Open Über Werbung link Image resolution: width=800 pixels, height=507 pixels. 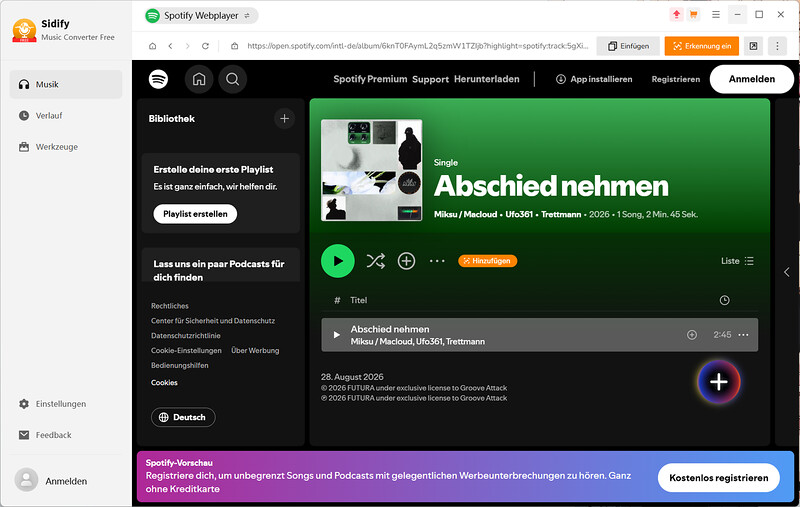click(255, 350)
